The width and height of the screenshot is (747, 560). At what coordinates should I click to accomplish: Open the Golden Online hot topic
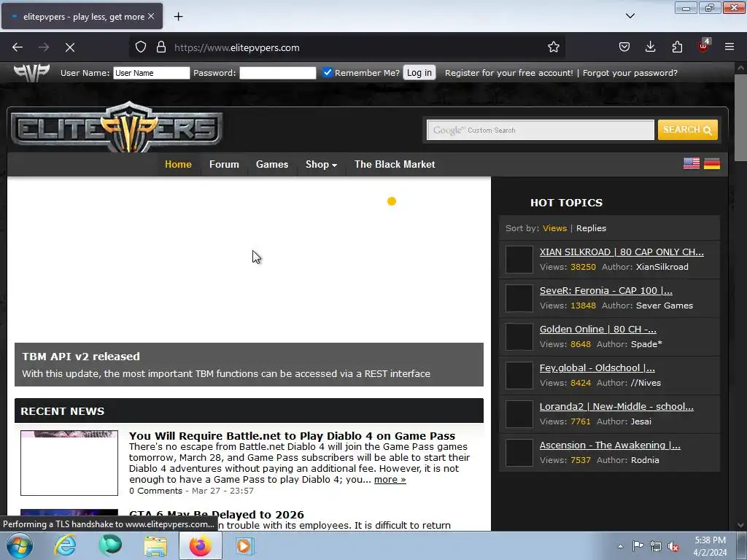pyautogui.click(x=598, y=329)
